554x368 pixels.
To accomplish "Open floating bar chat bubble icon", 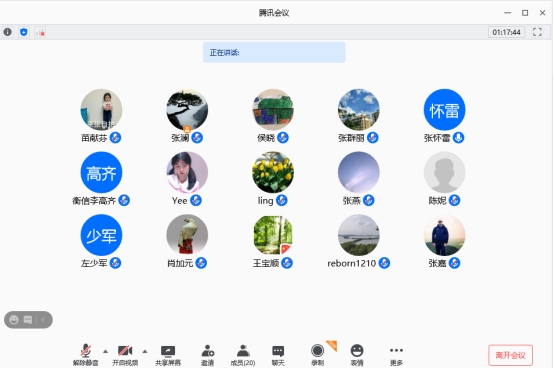I will click(x=28, y=320).
